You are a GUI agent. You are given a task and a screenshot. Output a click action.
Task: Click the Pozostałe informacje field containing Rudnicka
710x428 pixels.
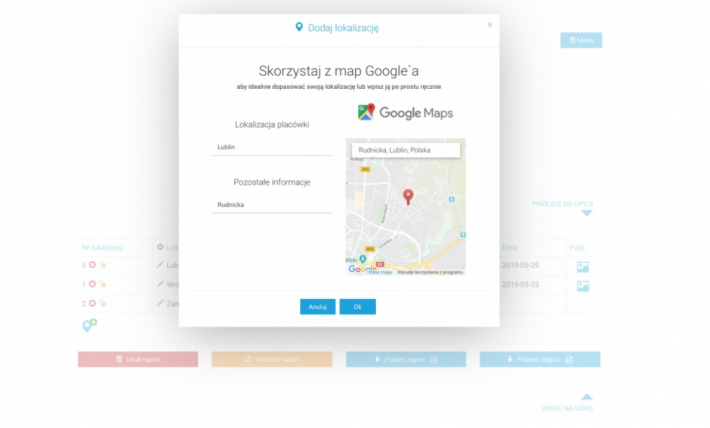click(272, 205)
